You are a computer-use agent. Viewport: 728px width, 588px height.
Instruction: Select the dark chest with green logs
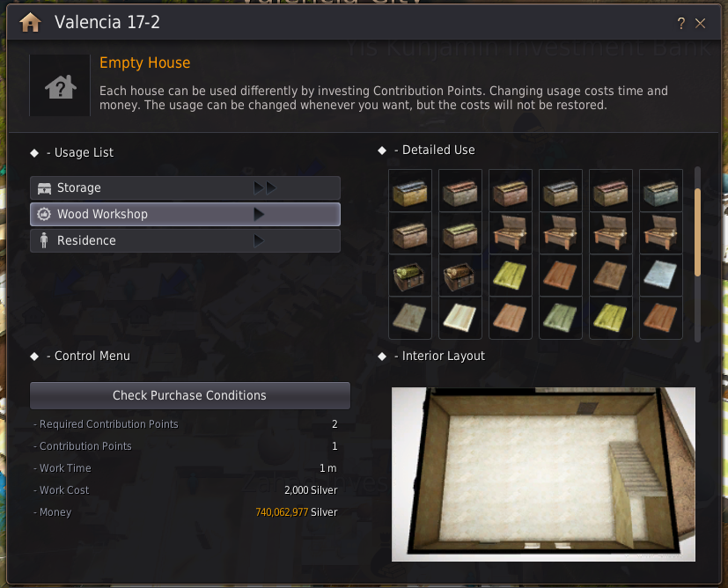point(410,276)
